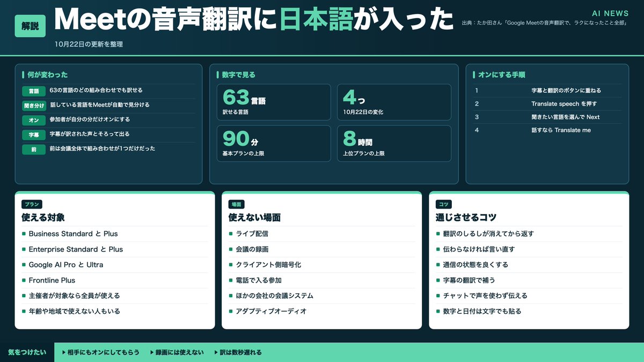The width and height of the screenshot is (644, 362).
Task: Click the 通じさせるコツ card title
Action: pyautogui.click(x=466, y=217)
